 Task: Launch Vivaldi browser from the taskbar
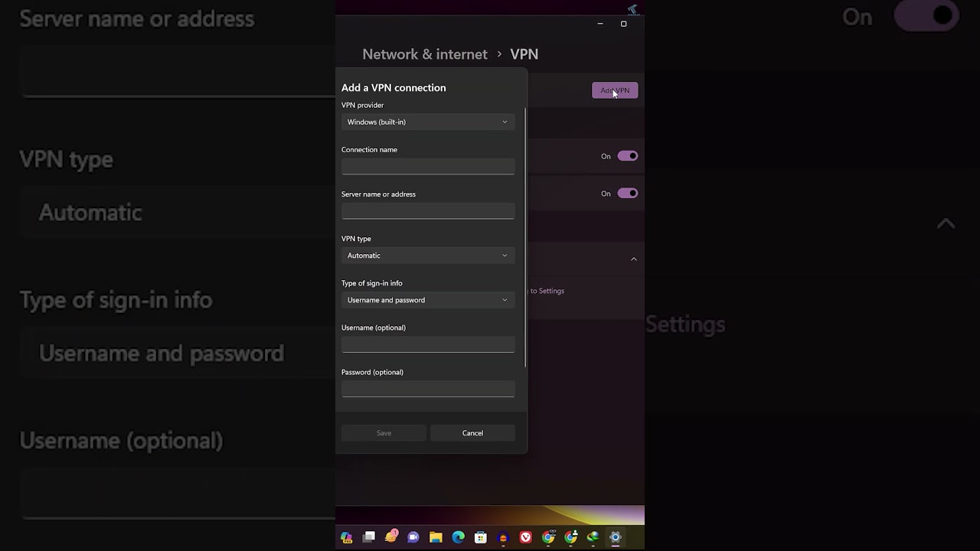526,537
